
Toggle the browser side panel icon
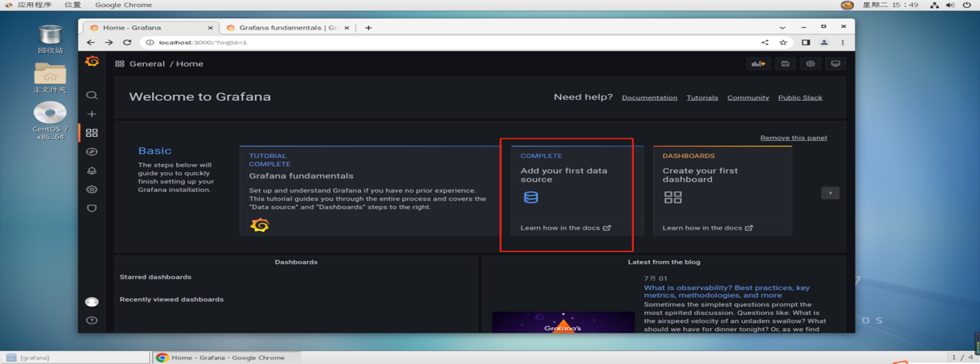pyautogui.click(x=806, y=42)
